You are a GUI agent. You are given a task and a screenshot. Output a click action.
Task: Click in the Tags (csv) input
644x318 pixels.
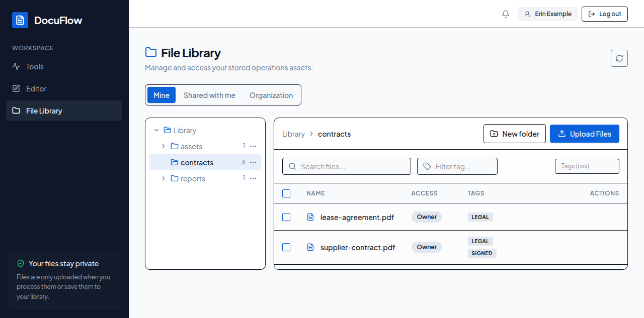[587, 166]
